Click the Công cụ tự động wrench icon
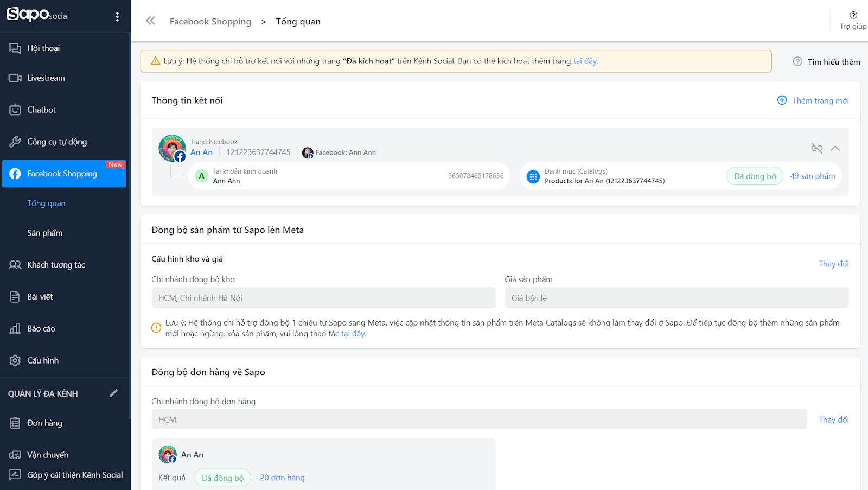Viewport: 868px width, 490px height. 15,142
